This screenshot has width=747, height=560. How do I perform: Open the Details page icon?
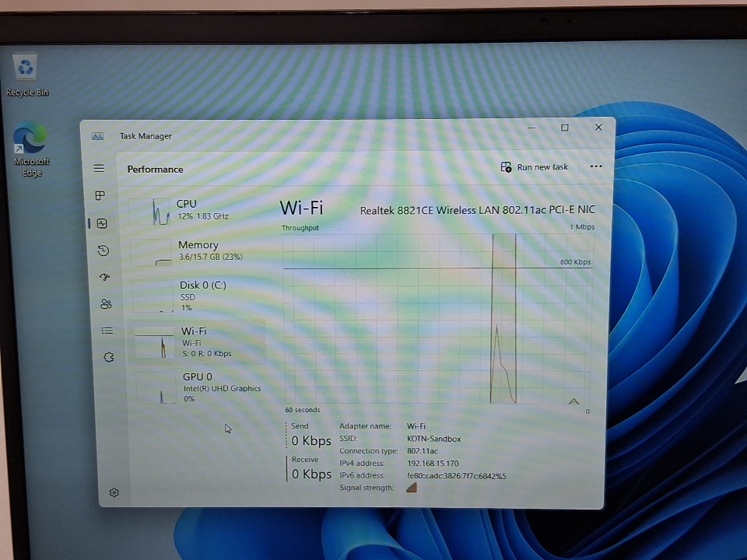click(107, 331)
